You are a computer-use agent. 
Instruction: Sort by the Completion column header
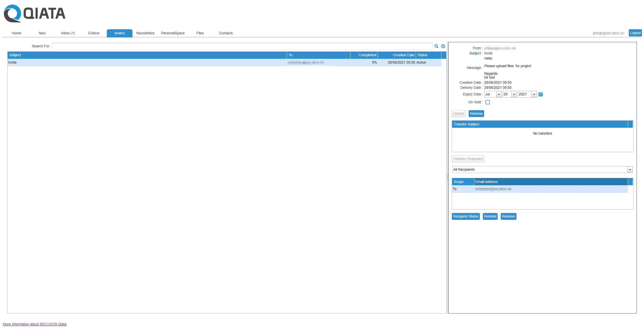[367, 55]
